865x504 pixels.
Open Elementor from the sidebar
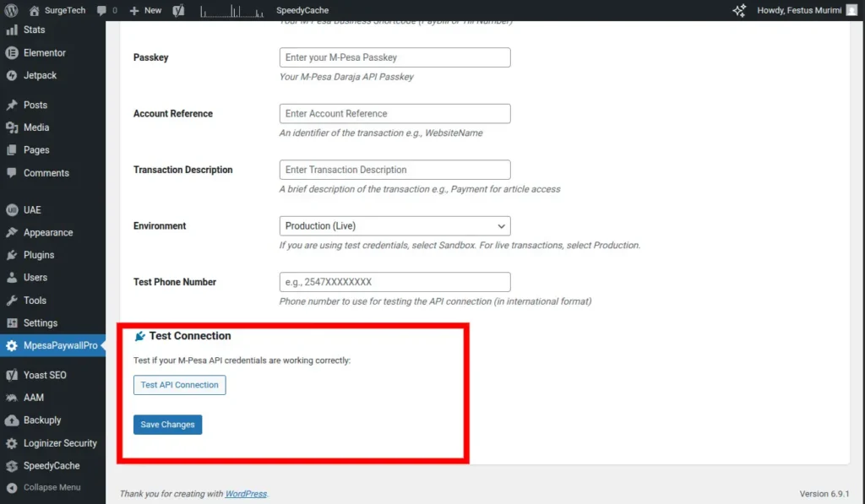pos(44,52)
